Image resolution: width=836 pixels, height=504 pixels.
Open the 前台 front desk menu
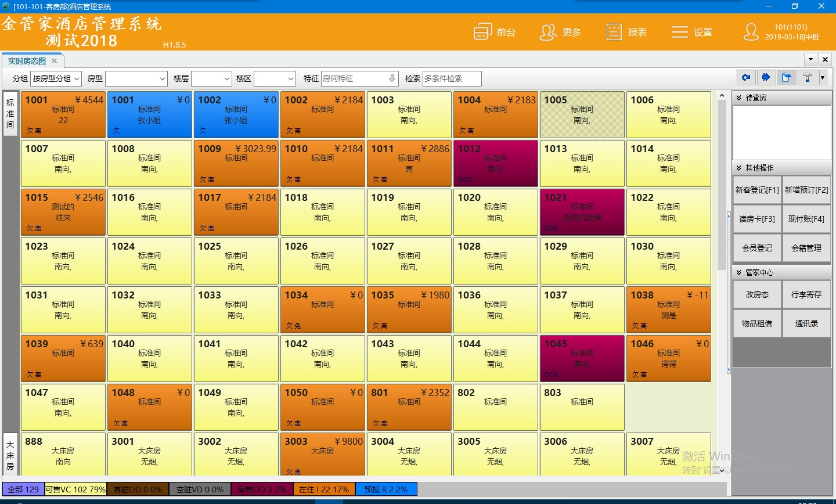[x=495, y=32]
